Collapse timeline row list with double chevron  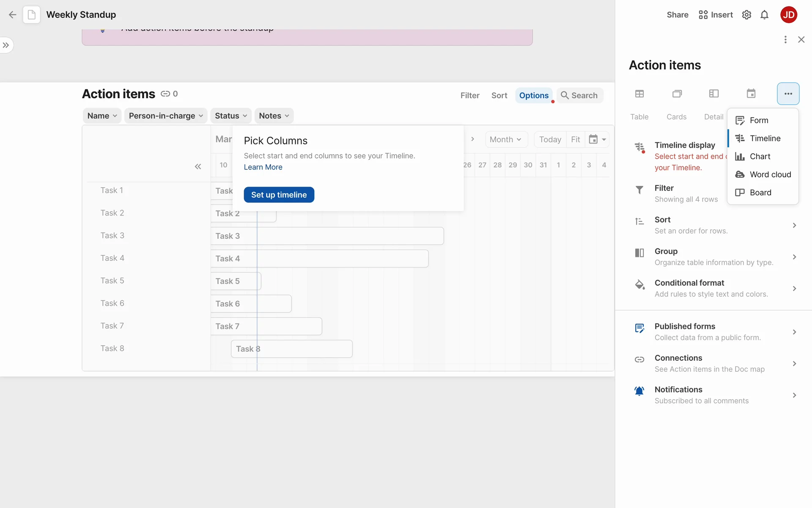198,166
